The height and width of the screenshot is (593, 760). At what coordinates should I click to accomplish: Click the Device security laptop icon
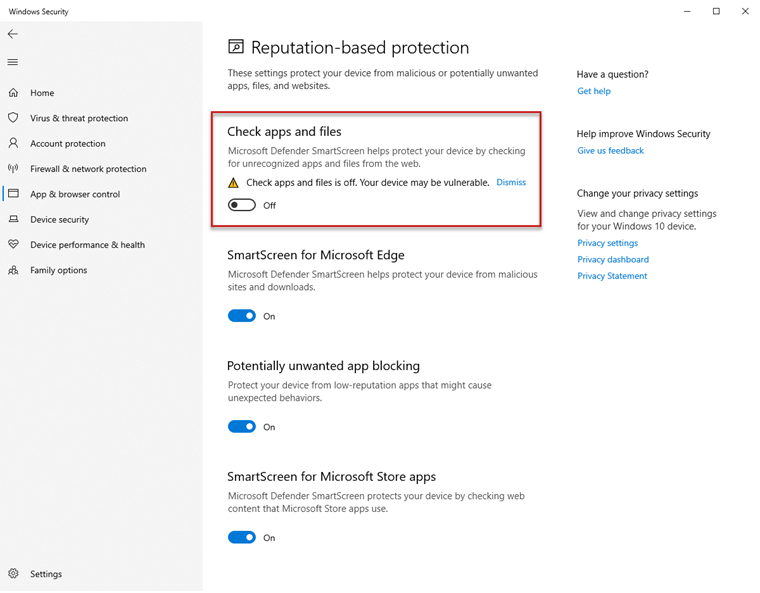[x=13, y=219]
